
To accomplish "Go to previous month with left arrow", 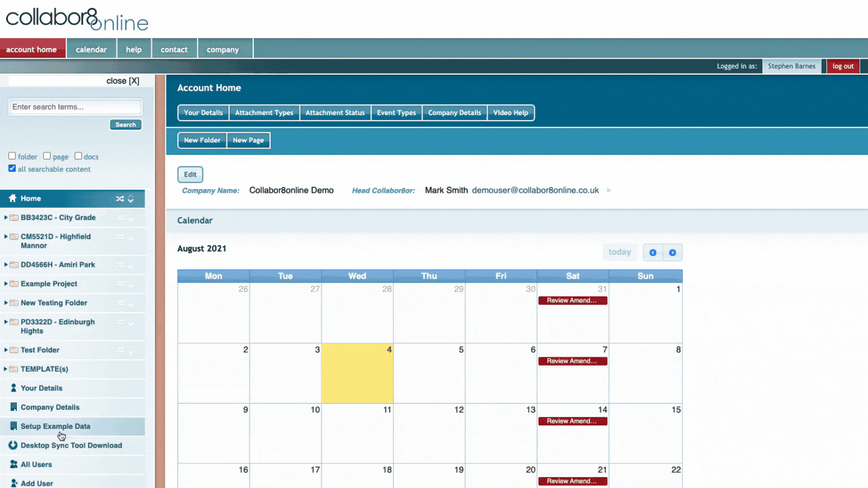I will coord(653,252).
